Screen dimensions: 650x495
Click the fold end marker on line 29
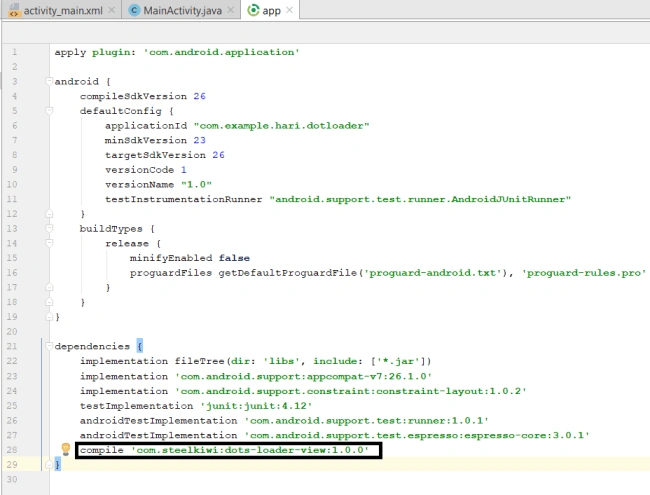49,464
